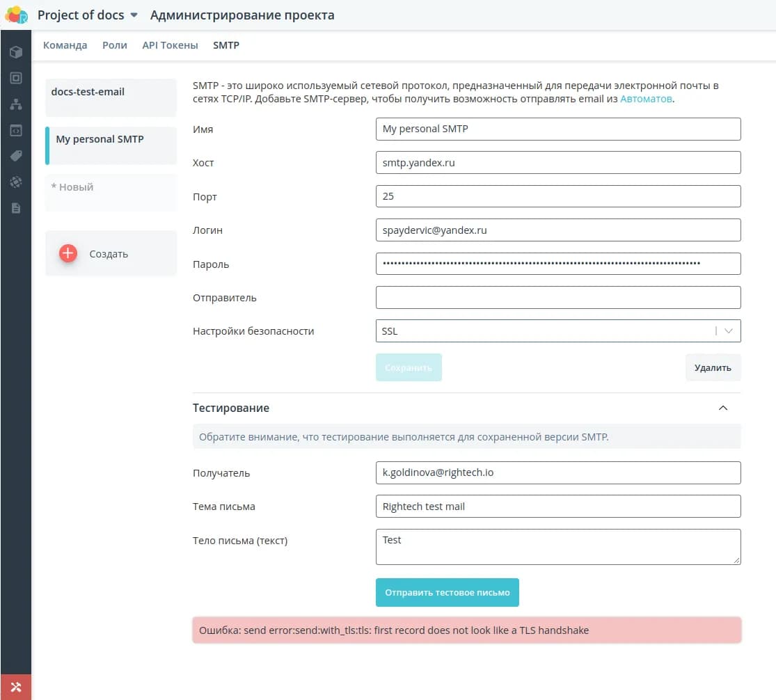776x700 pixels.
Task: Click the red tools icon at bottom-left
Action: [15, 687]
